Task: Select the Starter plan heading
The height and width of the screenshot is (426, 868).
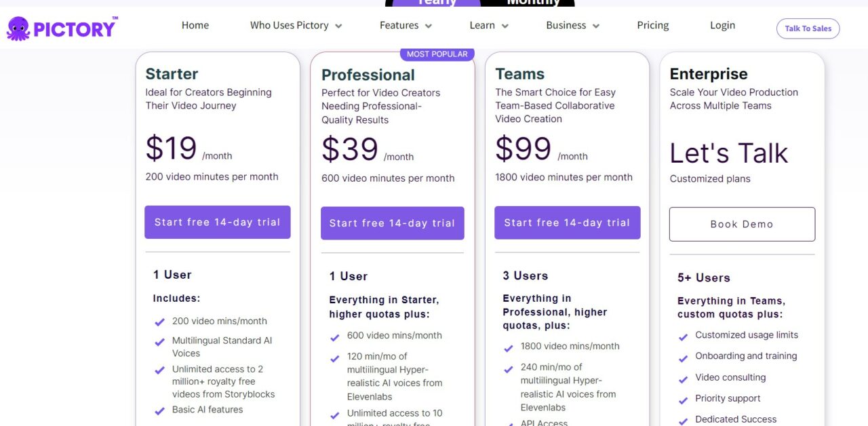Action: pyautogui.click(x=171, y=73)
